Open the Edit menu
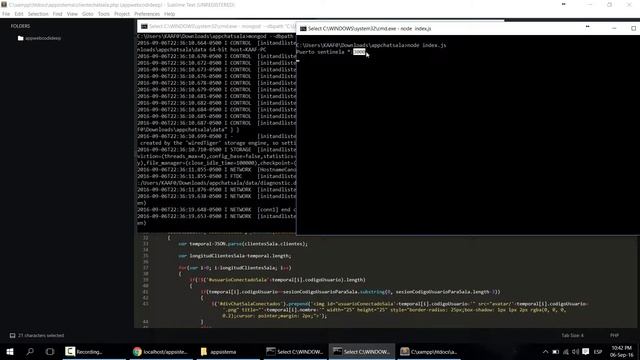 [19, 14]
